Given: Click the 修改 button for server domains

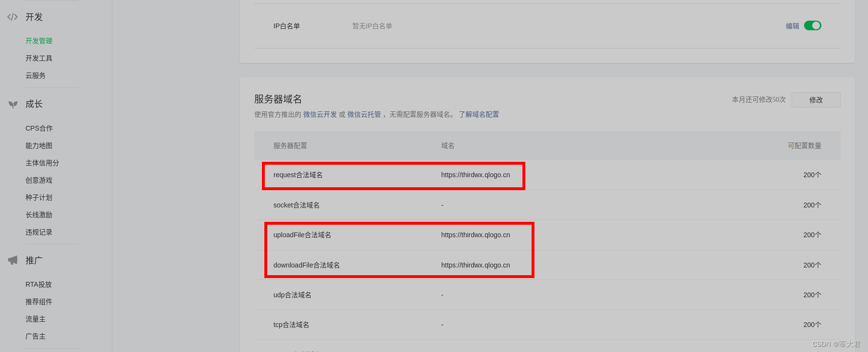Looking at the screenshot, I should point(816,100).
